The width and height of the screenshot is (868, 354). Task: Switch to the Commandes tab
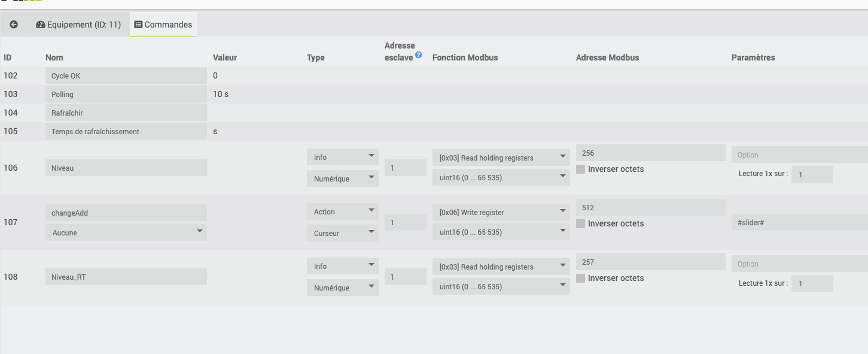pyautogui.click(x=163, y=25)
